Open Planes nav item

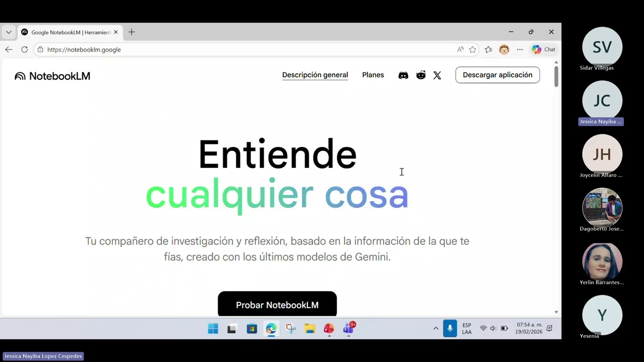tap(373, 75)
